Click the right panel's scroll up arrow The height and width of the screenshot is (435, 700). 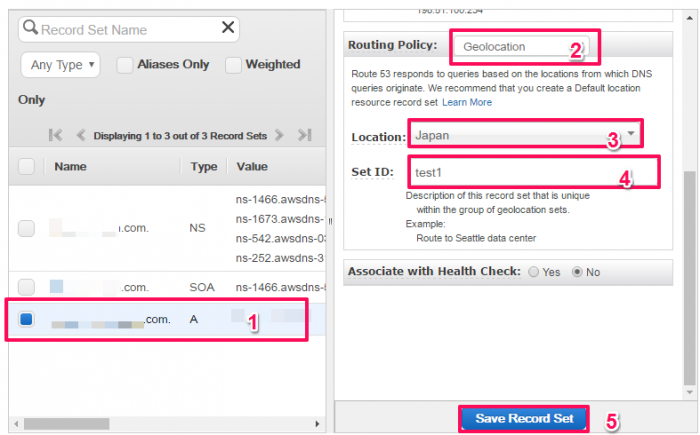tap(690, 18)
